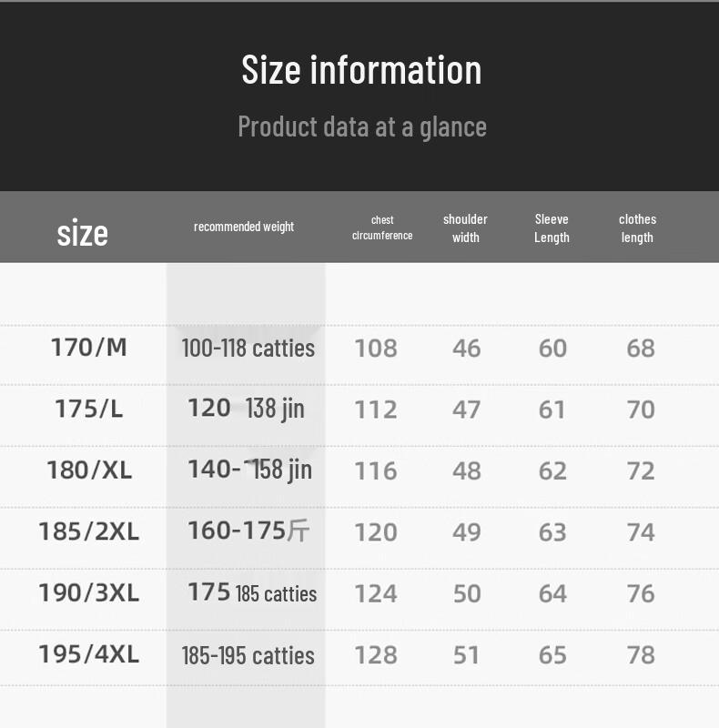Click the "shoulder width" column header

[465, 228]
